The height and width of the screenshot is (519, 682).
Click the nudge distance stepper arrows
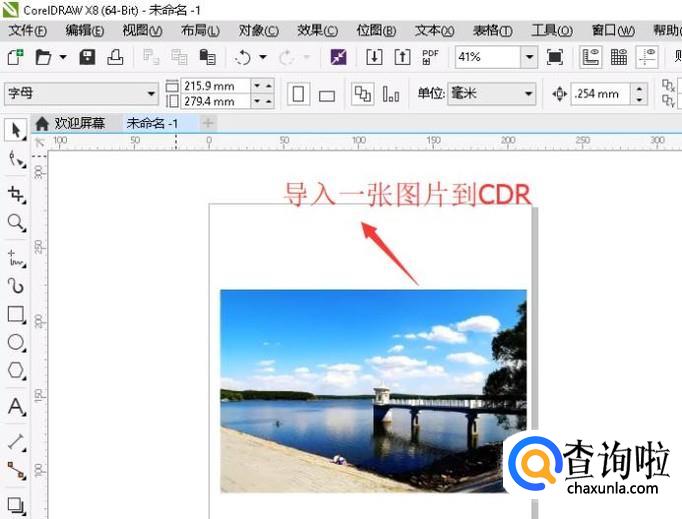click(639, 94)
